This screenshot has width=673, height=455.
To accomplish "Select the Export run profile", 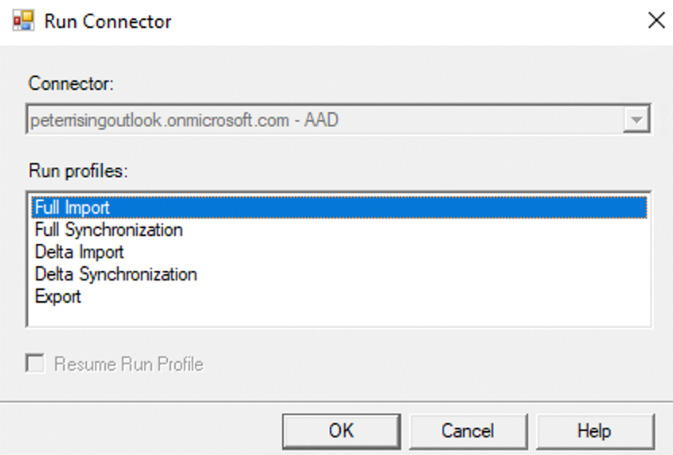I will (x=58, y=297).
